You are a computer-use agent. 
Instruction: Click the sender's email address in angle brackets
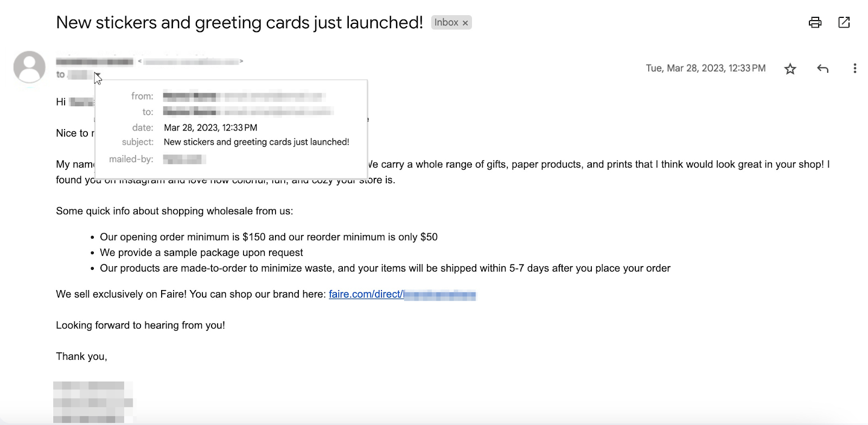click(190, 62)
